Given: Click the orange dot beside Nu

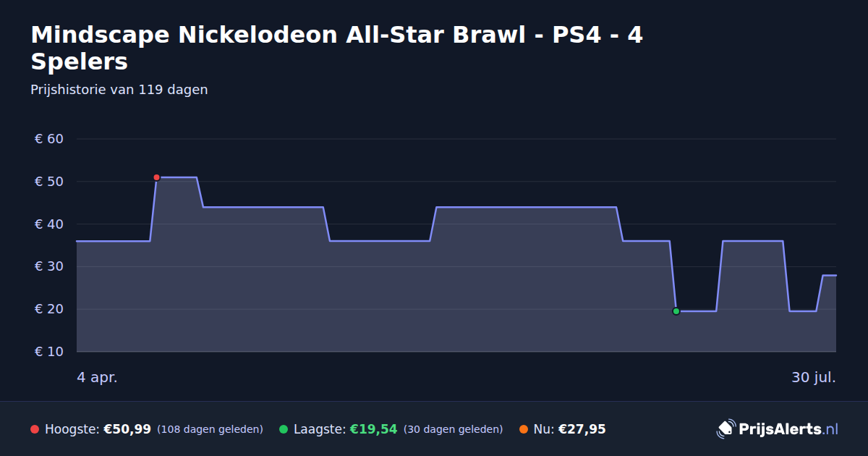Looking at the screenshot, I should [x=524, y=429].
